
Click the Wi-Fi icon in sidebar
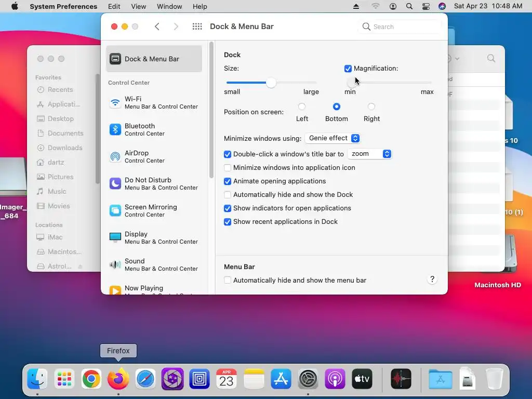[x=115, y=102]
